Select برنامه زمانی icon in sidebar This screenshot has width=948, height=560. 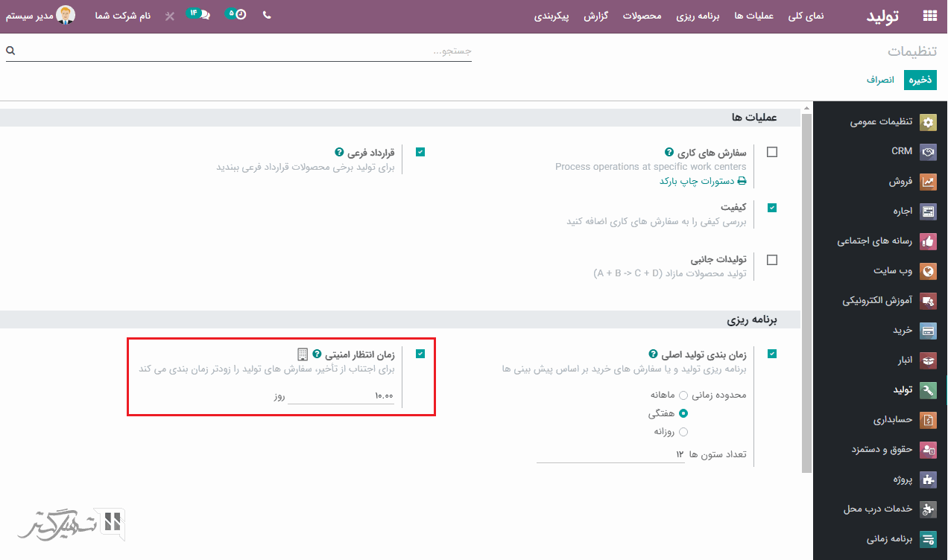pos(928,539)
